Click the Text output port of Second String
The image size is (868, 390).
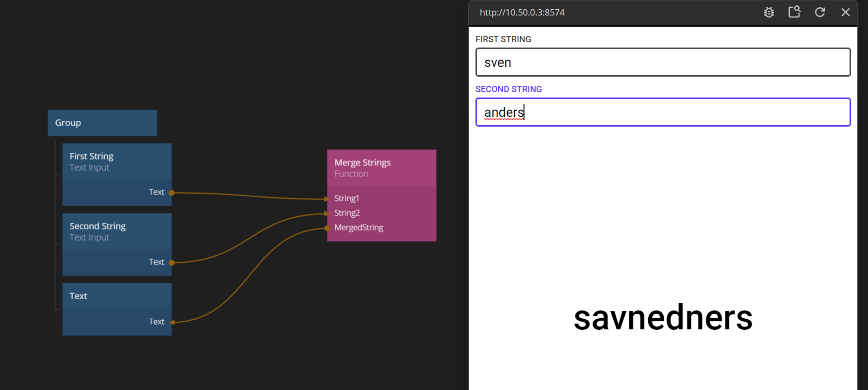click(x=171, y=262)
